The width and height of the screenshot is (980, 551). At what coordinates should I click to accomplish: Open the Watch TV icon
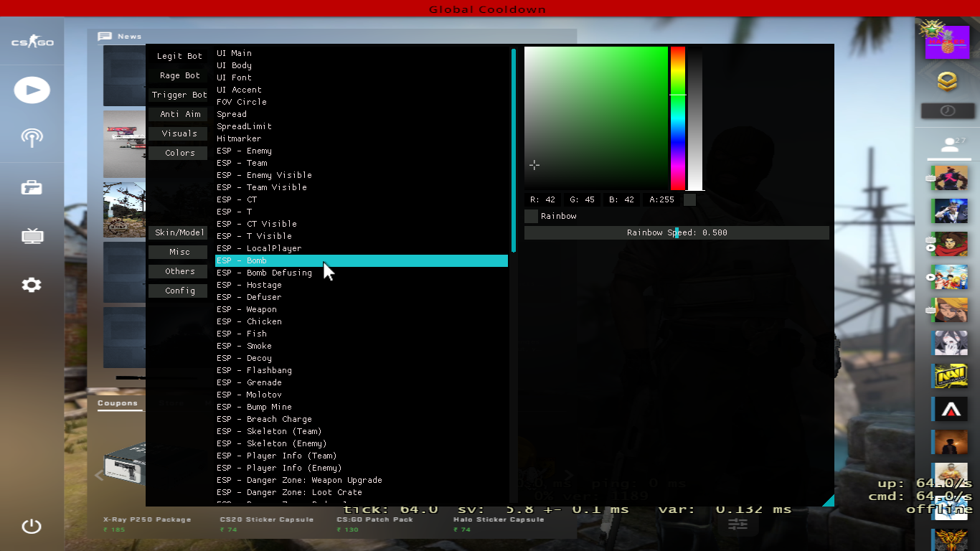click(x=32, y=236)
